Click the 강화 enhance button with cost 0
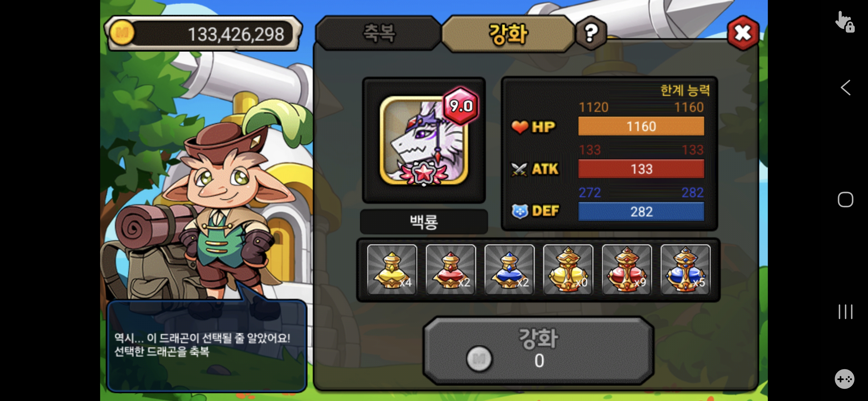Viewport: 868px width, 401px height. point(538,350)
